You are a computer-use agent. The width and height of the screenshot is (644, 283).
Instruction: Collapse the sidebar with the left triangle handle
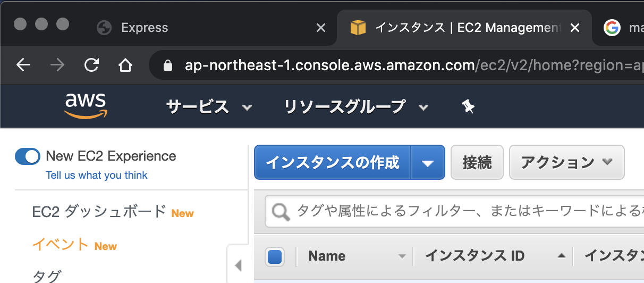(238, 265)
